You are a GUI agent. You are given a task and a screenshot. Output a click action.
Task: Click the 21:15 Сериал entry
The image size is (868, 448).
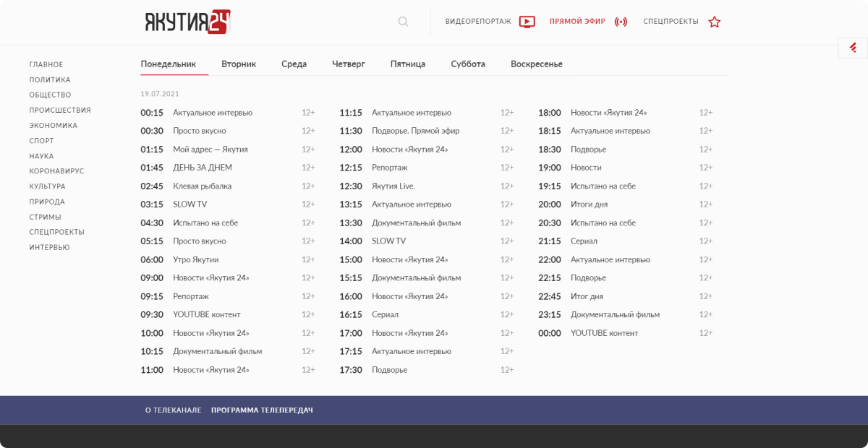626,241
